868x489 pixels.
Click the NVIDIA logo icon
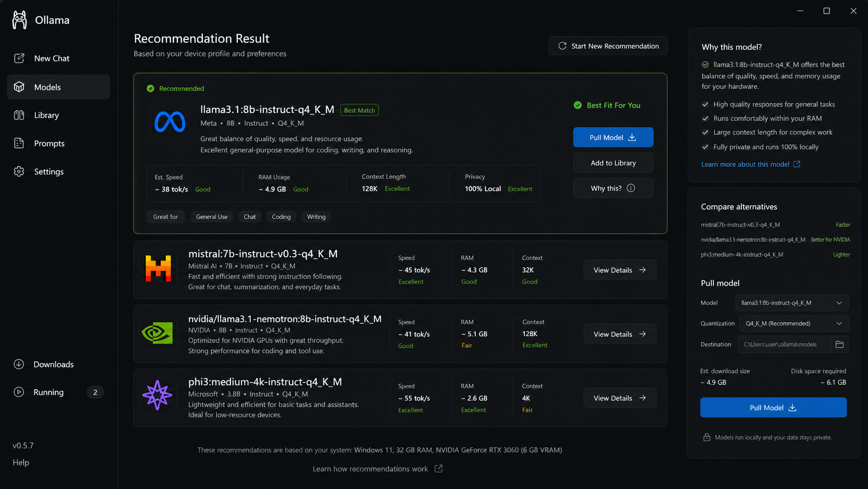[158, 333]
